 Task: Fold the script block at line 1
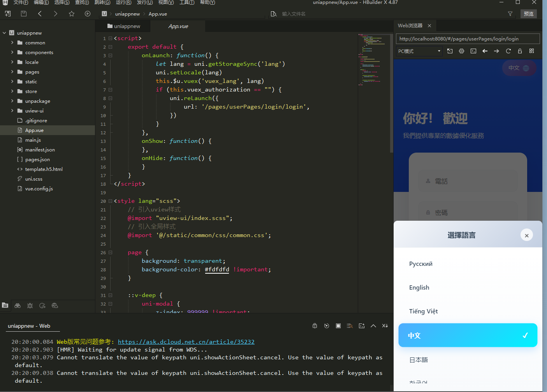coord(110,38)
